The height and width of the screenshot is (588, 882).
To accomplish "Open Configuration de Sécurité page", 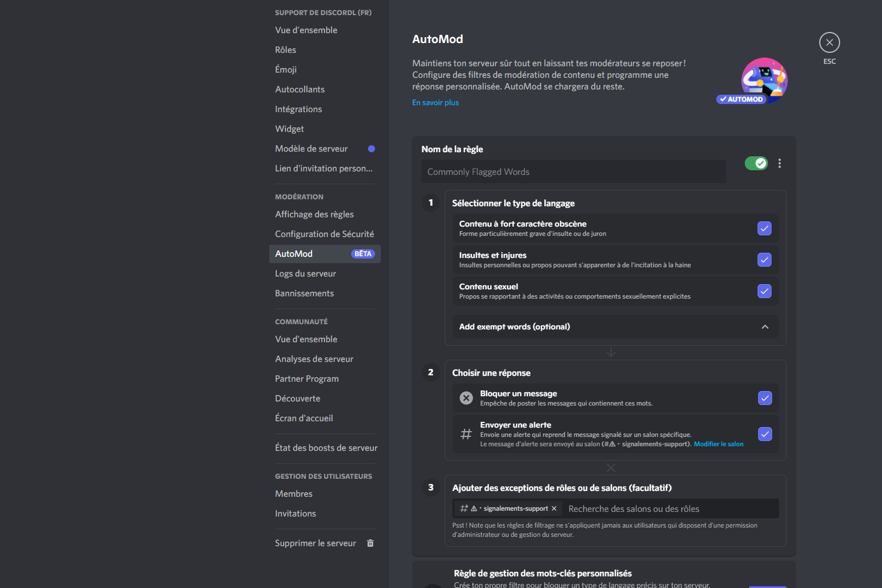I will [x=324, y=234].
